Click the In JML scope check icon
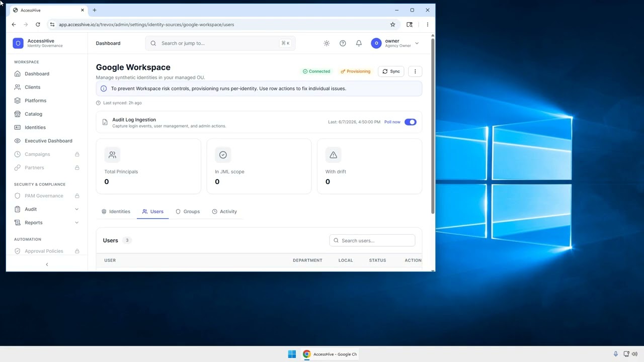 [x=223, y=155]
